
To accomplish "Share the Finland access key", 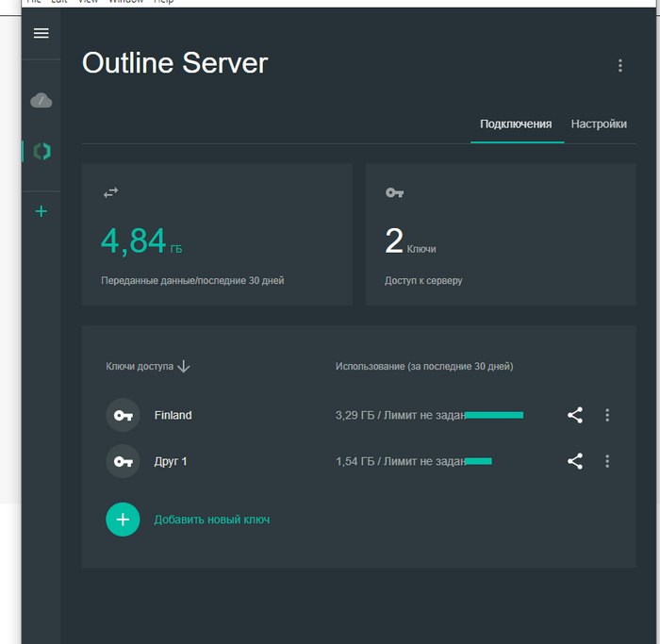I will pos(575,415).
